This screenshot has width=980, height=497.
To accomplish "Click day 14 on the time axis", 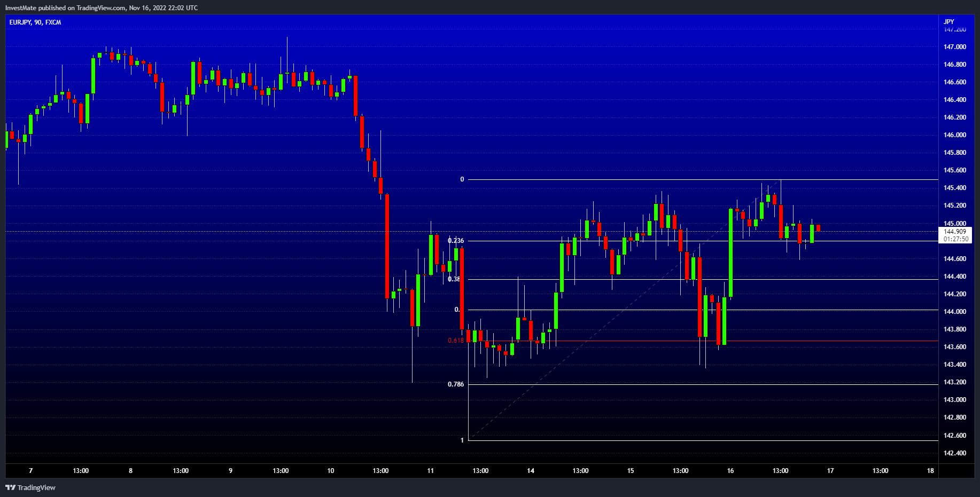I will point(531,471).
